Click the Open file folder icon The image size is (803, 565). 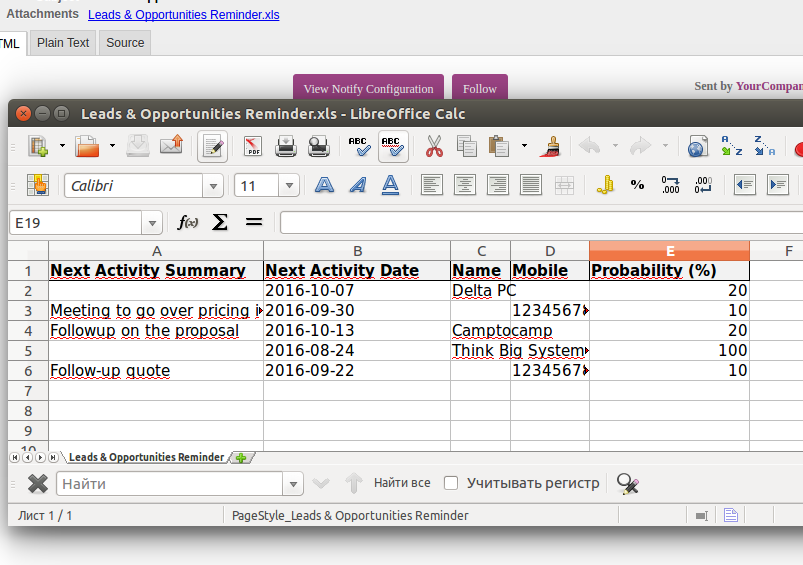click(x=87, y=146)
